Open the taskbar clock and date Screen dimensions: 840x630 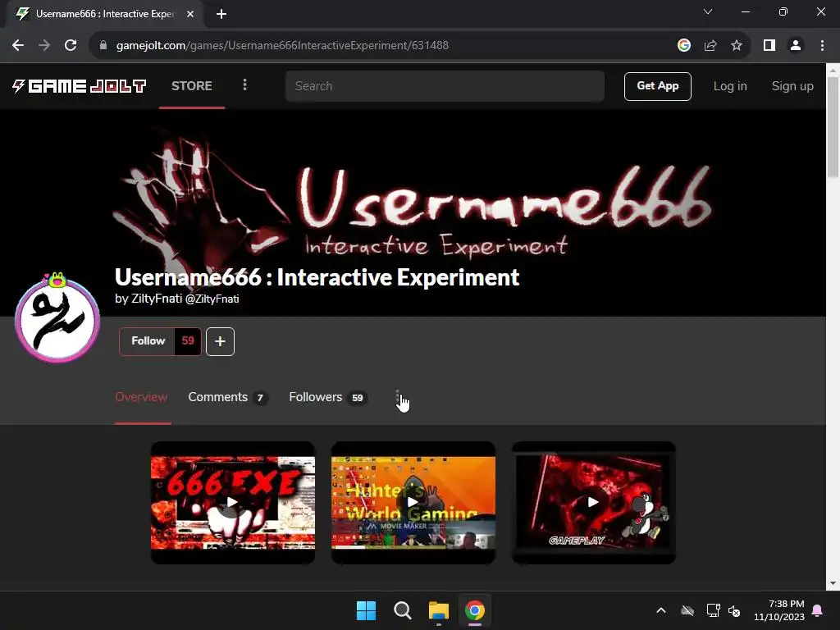click(779, 610)
